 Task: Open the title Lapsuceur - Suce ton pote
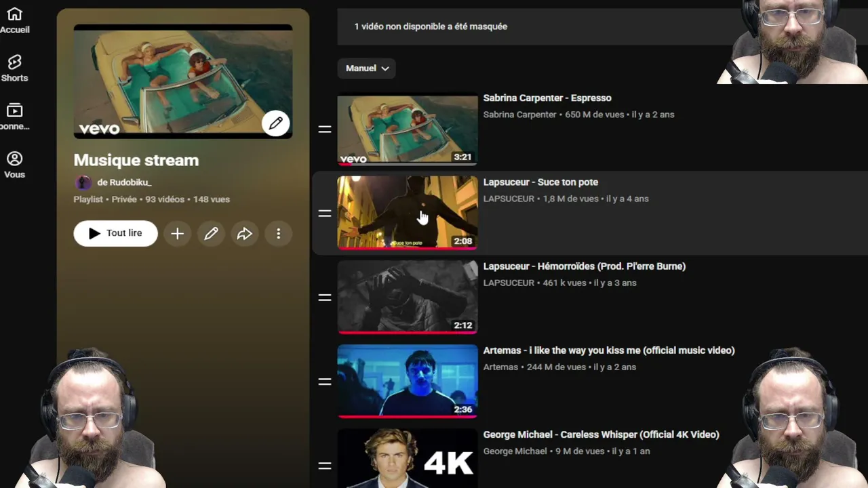(x=540, y=182)
